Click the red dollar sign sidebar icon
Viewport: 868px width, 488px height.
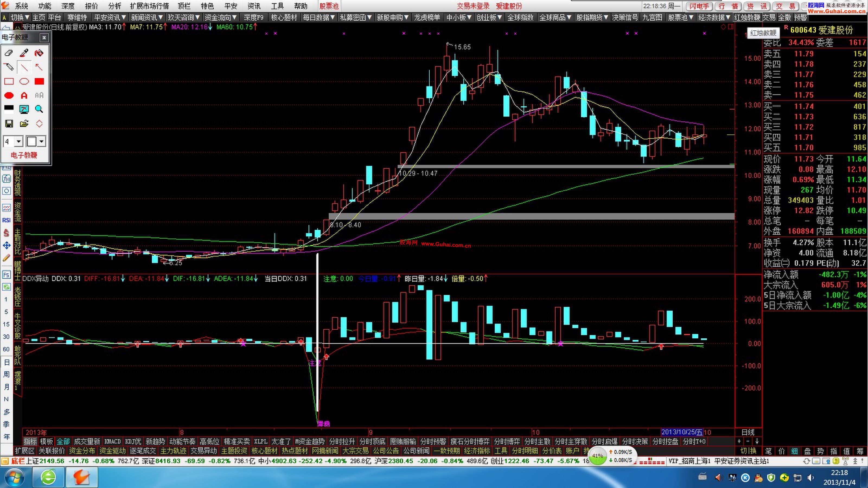pos(6,233)
